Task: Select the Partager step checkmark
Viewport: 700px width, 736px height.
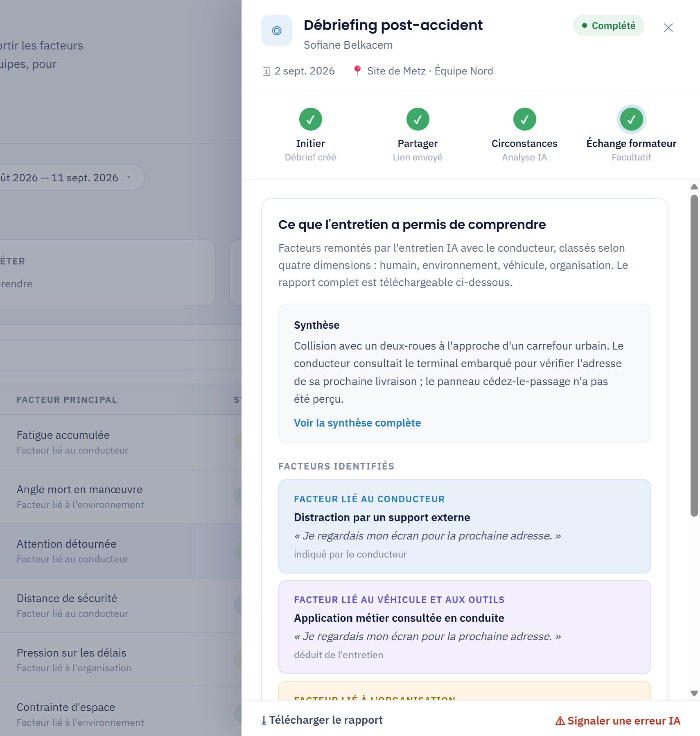Action: [418, 119]
